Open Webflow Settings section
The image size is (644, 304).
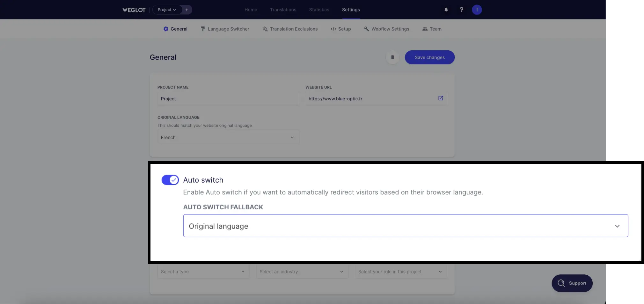(x=386, y=29)
